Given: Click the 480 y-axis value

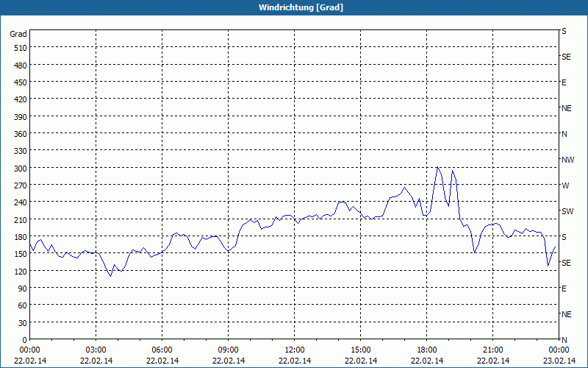Looking at the screenshot, I should pyautogui.click(x=21, y=66).
